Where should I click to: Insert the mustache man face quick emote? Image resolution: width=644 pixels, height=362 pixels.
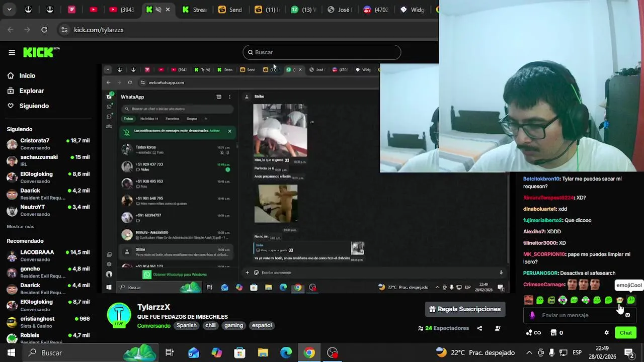click(x=529, y=300)
